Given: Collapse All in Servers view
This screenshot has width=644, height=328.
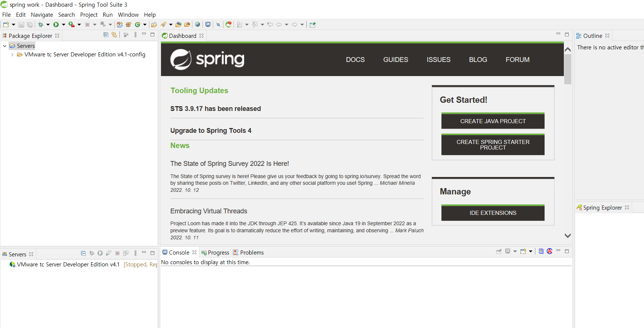Looking at the screenshot, I should coord(83,253).
